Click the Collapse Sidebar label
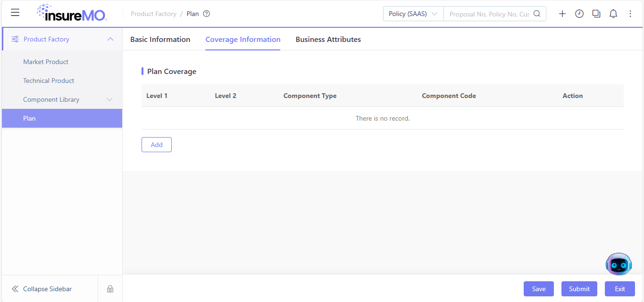The height and width of the screenshot is (302, 644). click(47, 289)
